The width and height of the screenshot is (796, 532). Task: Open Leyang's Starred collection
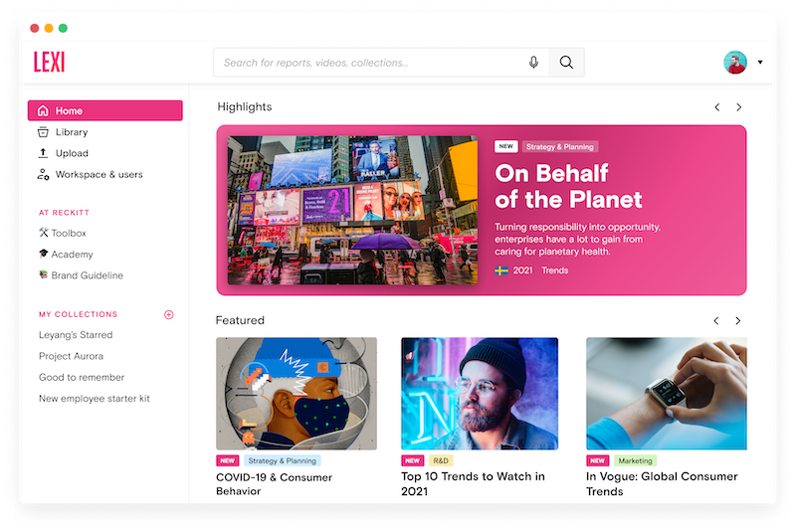(76, 335)
